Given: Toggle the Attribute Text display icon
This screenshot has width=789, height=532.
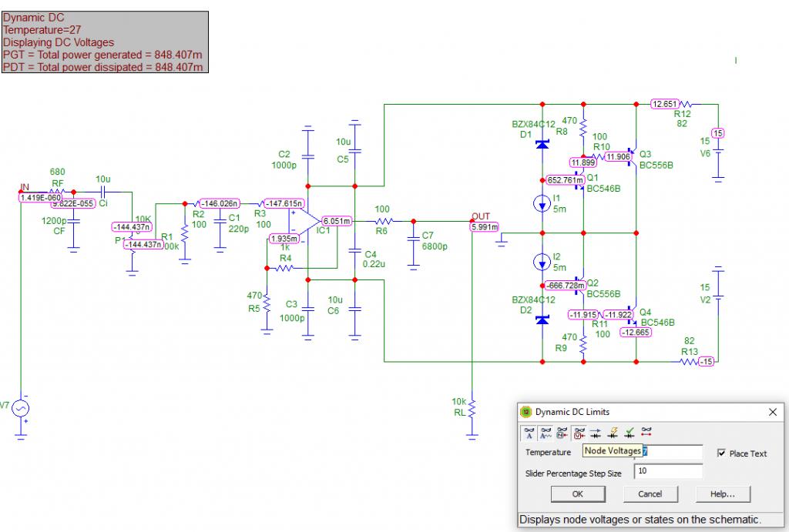Looking at the screenshot, I should [x=546, y=433].
